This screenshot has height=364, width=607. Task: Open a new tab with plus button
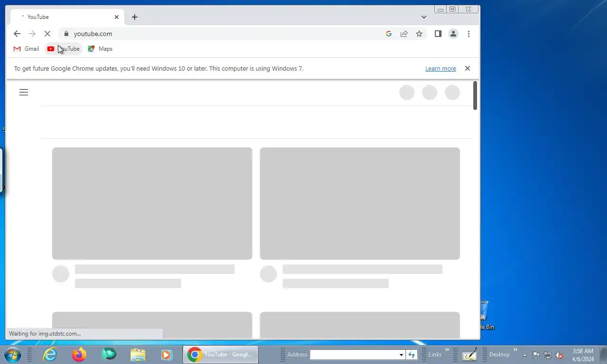point(135,17)
